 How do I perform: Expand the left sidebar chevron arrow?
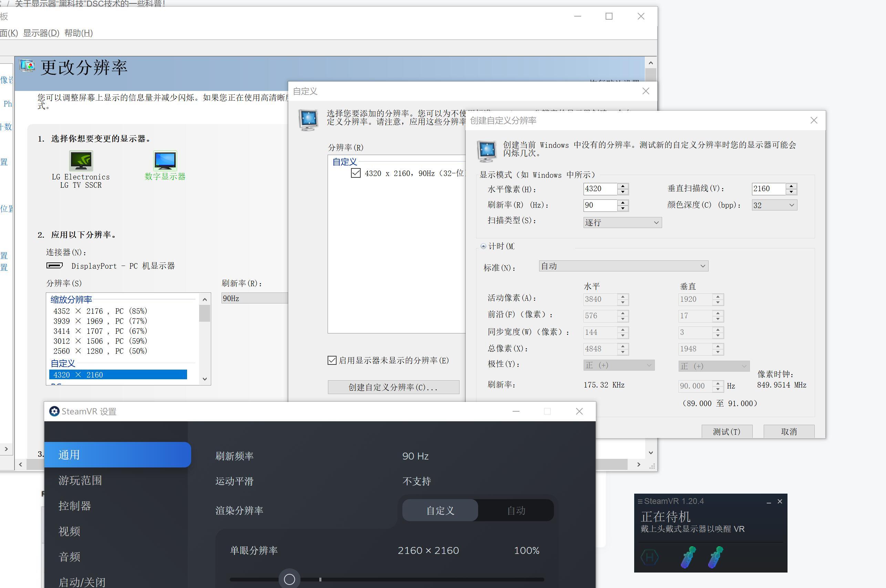(x=6, y=449)
